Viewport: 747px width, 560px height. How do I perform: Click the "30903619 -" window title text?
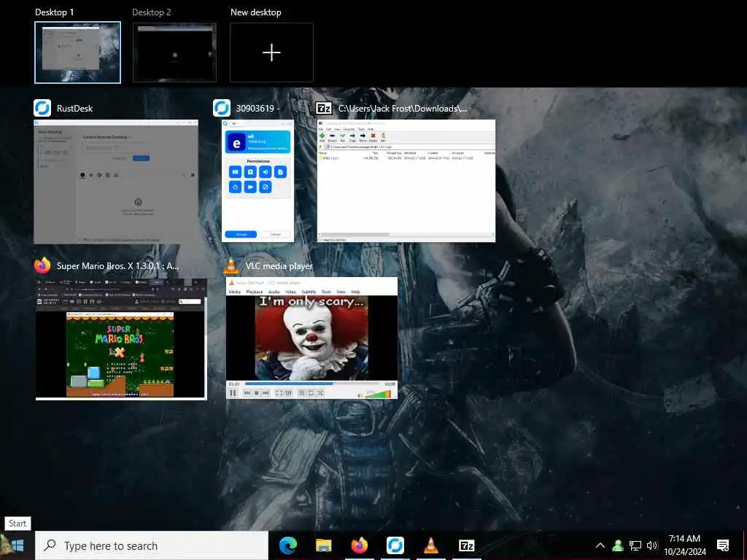(x=258, y=109)
